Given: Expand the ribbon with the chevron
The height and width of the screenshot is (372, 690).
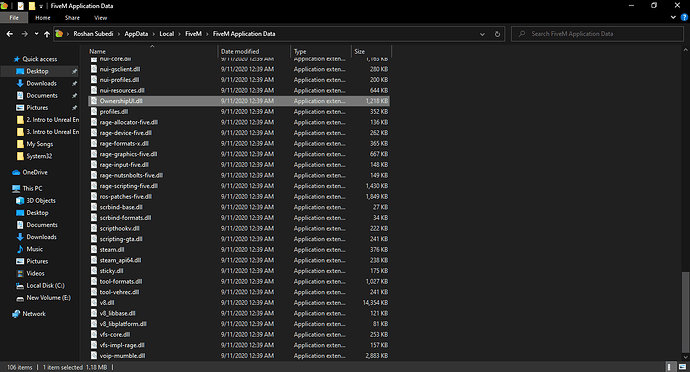Looking at the screenshot, I should point(673,18).
